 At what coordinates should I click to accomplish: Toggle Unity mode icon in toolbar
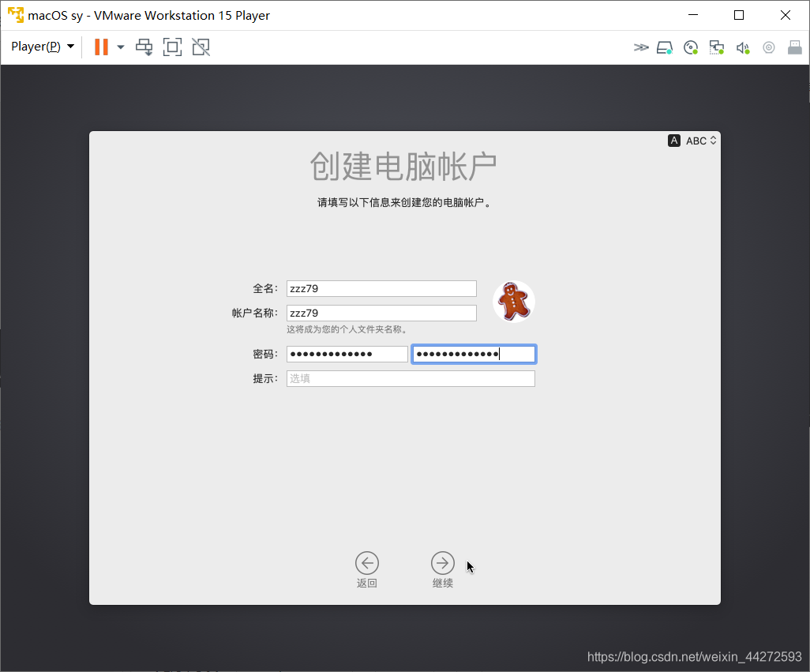[201, 47]
